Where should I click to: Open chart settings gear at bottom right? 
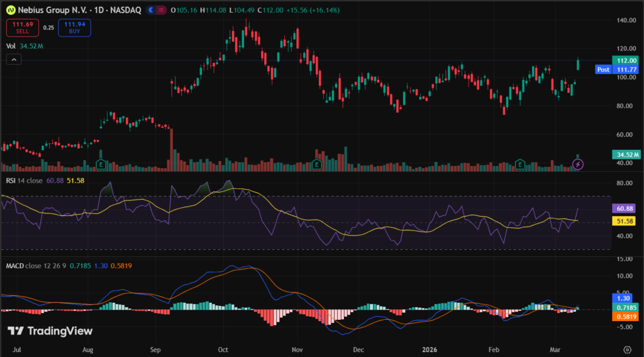pyautogui.click(x=627, y=349)
